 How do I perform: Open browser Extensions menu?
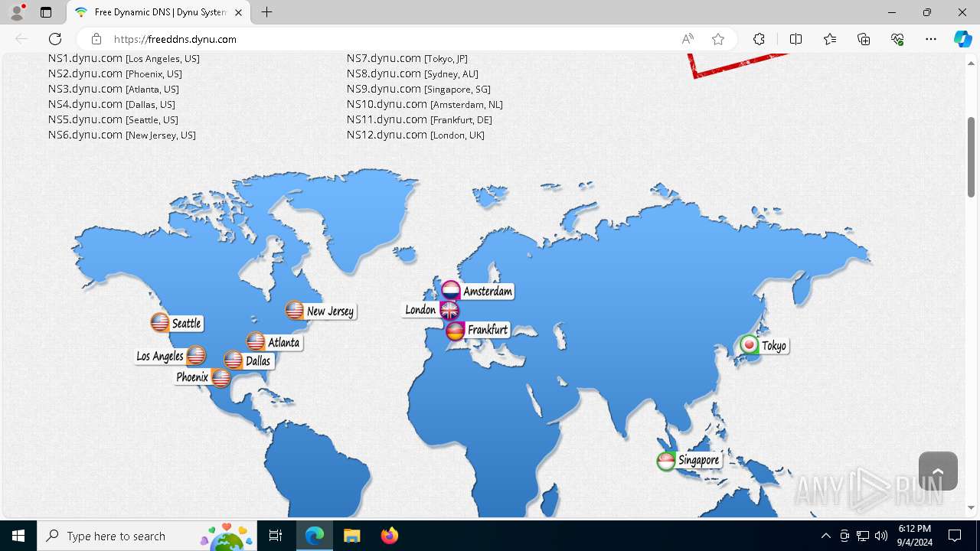(x=759, y=39)
